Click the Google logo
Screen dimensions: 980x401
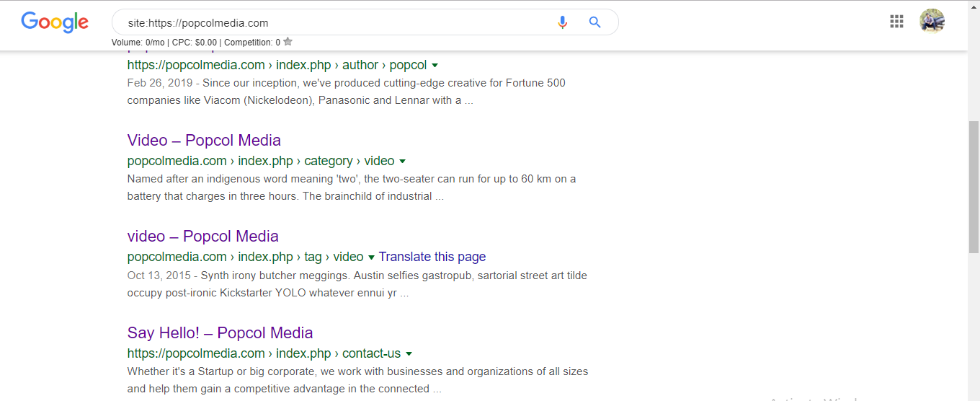pos(55,22)
